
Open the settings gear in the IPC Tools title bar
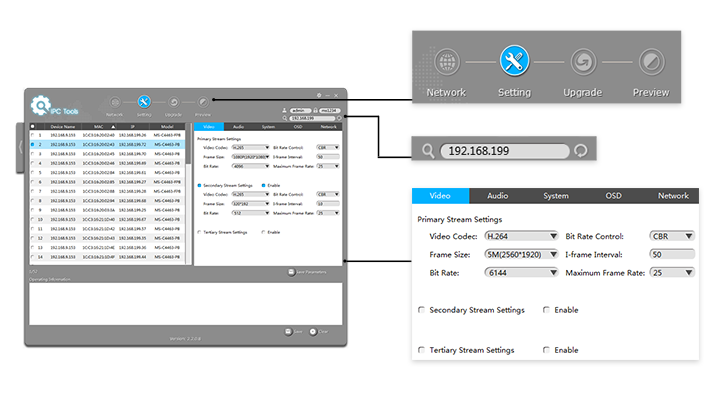319,95
